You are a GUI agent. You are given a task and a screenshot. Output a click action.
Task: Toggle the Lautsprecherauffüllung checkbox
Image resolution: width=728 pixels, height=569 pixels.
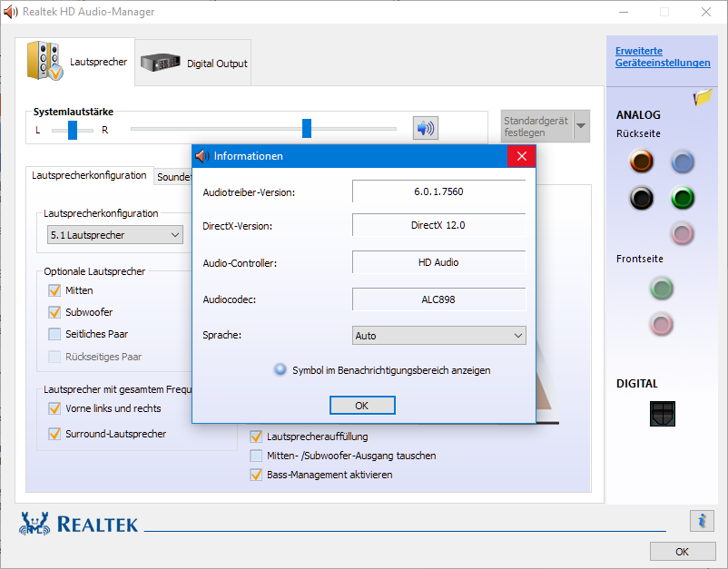click(x=256, y=437)
